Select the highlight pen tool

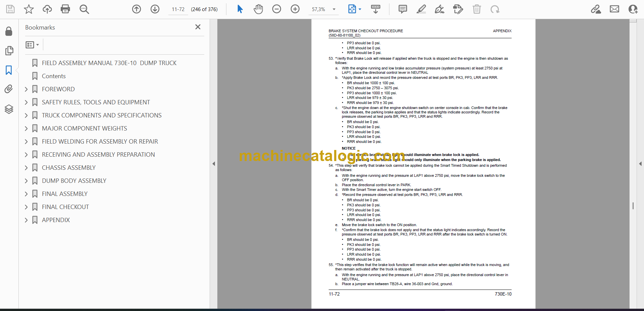421,9
